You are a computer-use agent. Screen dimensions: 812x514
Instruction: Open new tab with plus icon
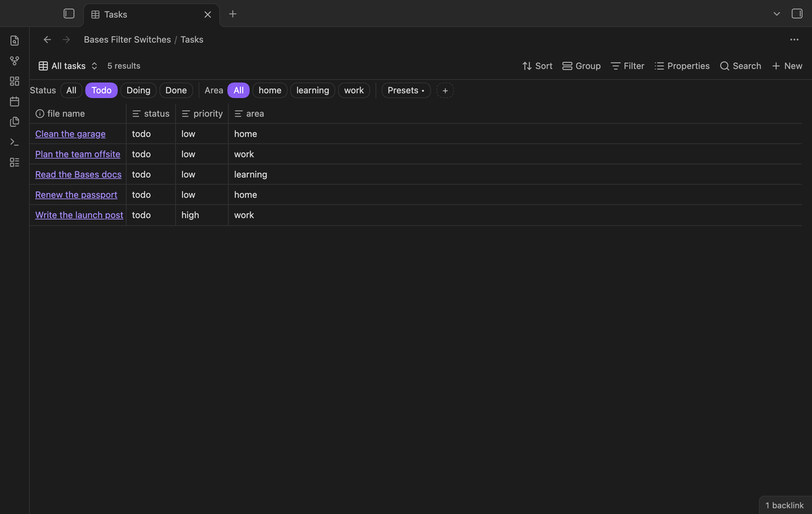coord(233,14)
